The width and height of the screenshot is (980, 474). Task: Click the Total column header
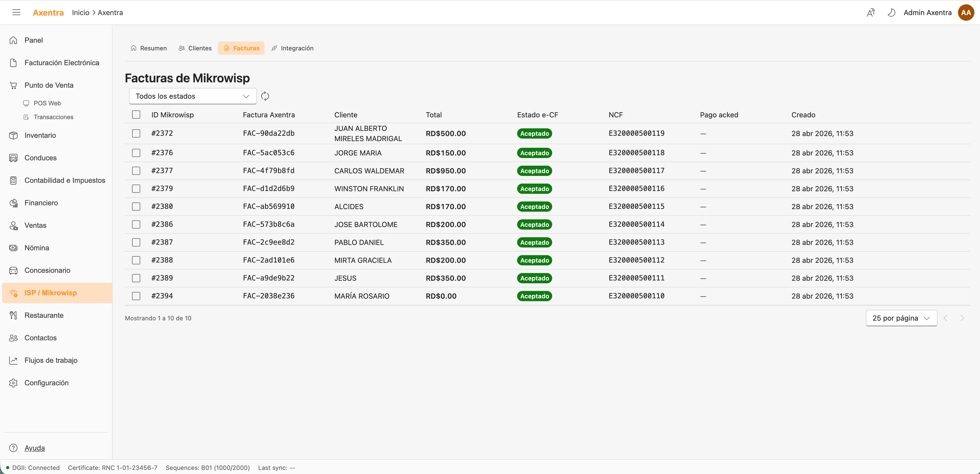(434, 115)
